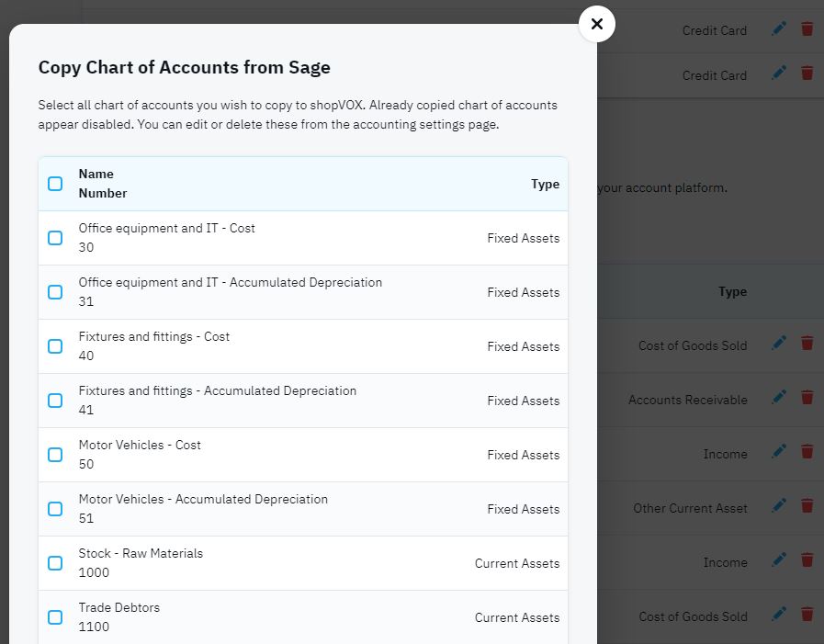Click the dialog title Copy Chart of Accounts
Viewport: 824px width, 644px height.
185,68
